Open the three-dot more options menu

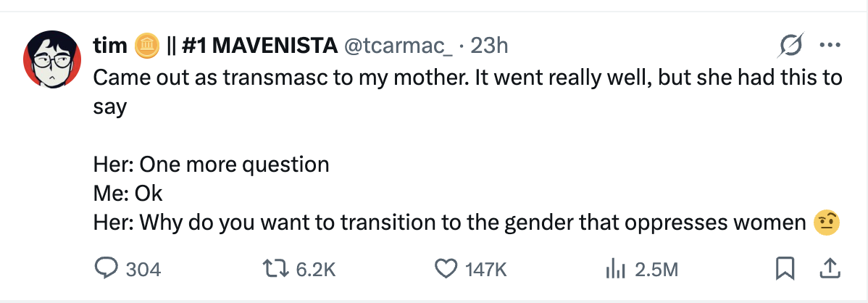[x=827, y=46]
